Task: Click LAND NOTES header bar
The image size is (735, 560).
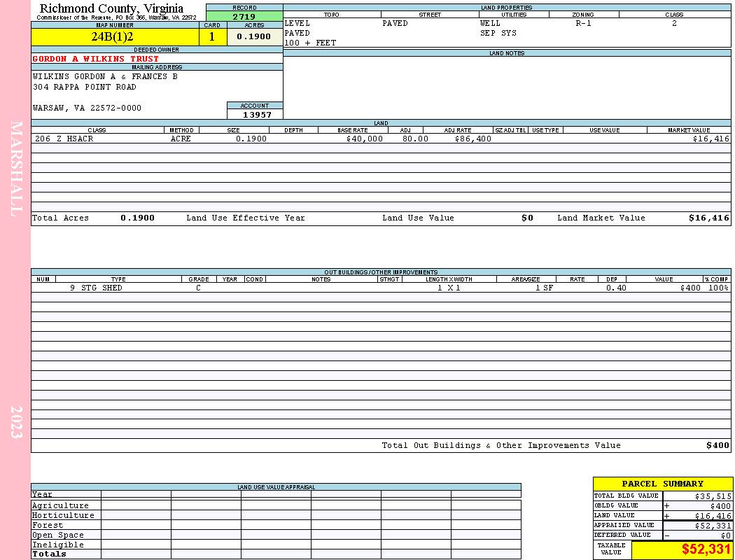Action: [507, 53]
